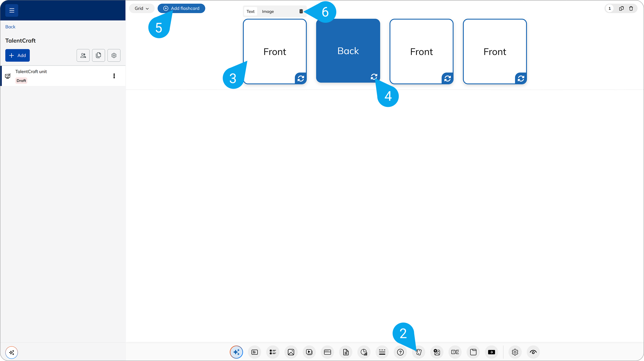The height and width of the screenshot is (361, 644).
Task: Add a video block from bottom toolbar
Action: 309,352
